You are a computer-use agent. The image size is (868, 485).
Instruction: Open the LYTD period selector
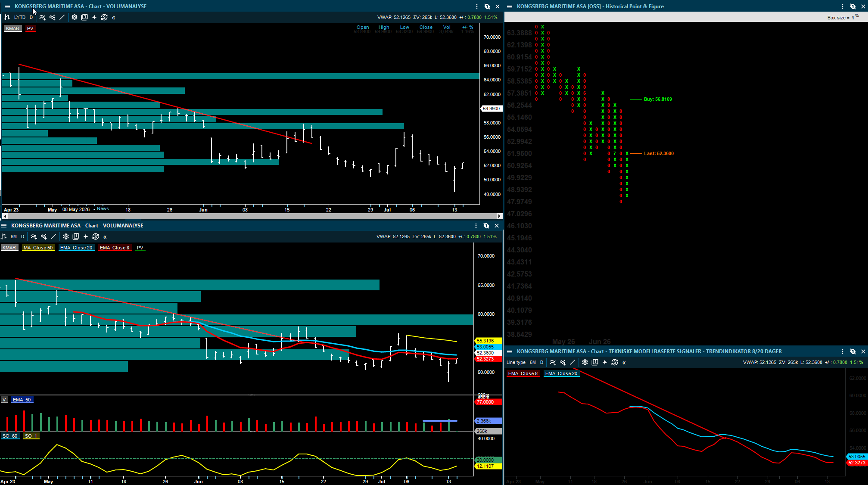(x=20, y=17)
